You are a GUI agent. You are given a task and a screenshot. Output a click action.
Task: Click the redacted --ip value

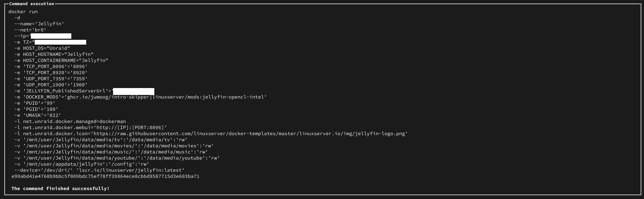click(x=51, y=36)
